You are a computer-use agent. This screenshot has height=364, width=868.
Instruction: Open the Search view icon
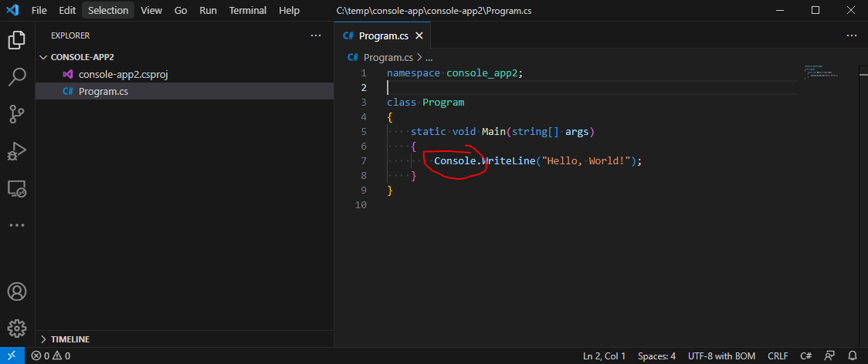click(x=17, y=77)
